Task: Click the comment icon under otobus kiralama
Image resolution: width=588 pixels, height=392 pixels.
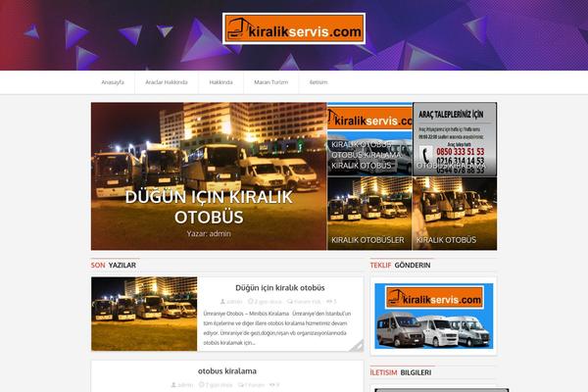Action: tap(241, 385)
